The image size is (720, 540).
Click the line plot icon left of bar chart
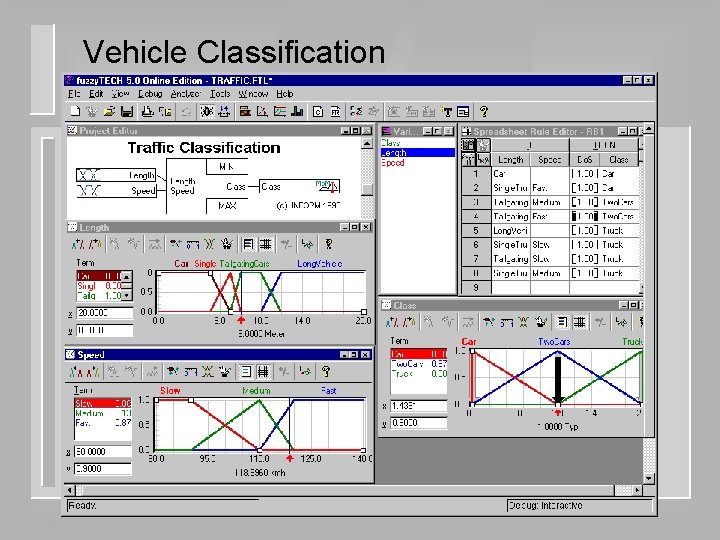(x=280, y=111)
